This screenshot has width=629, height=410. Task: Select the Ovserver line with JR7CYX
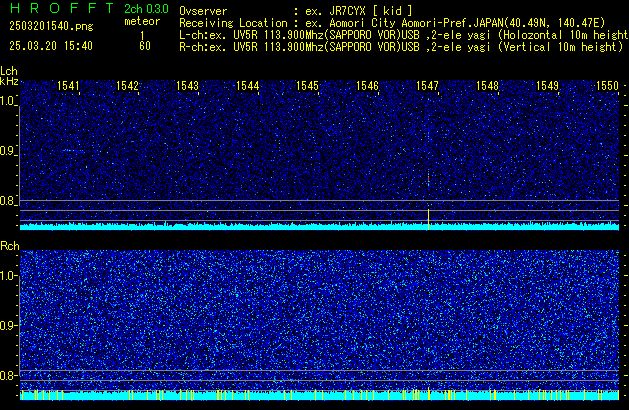pyautogui.click(x=296, y=11)
